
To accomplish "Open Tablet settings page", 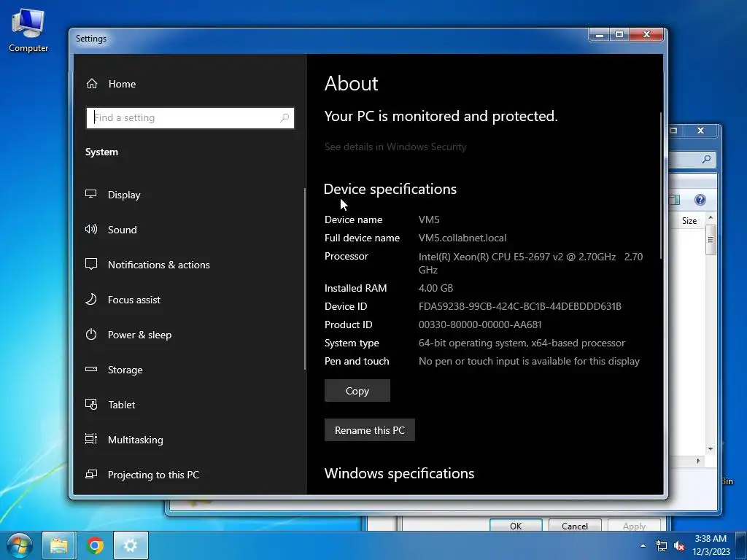I will click(122, 405).
